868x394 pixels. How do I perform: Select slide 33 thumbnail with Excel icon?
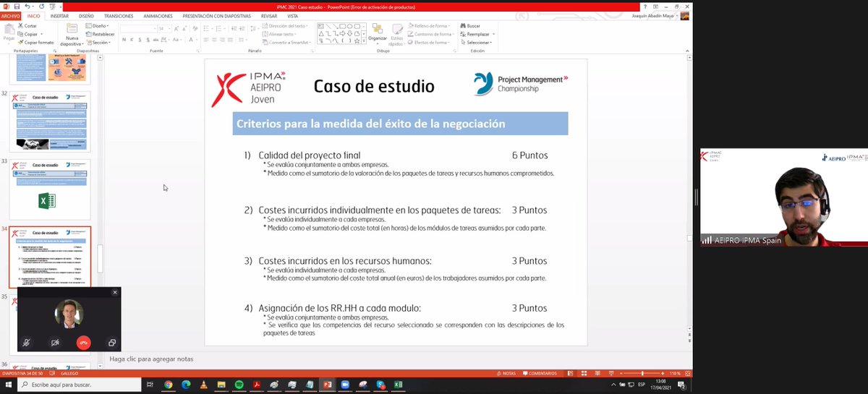pos(50,189)
